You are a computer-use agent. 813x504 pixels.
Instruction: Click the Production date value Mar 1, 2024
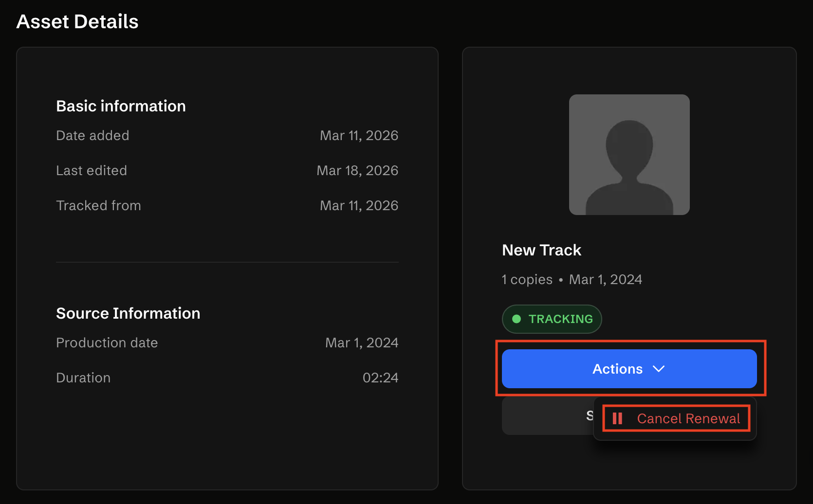pos(361,342)
